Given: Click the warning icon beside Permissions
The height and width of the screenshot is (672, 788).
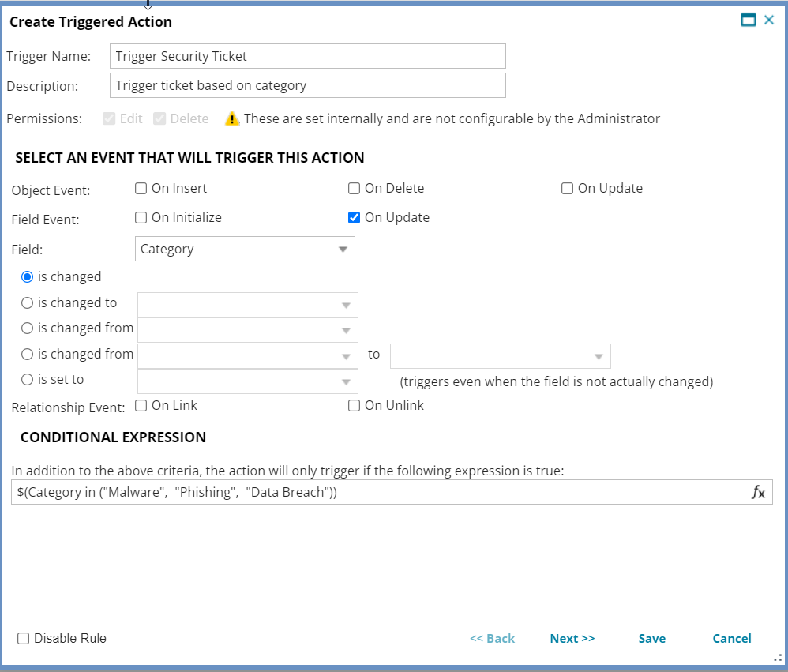Looking at the screenshot, I should tap(231, 118).
